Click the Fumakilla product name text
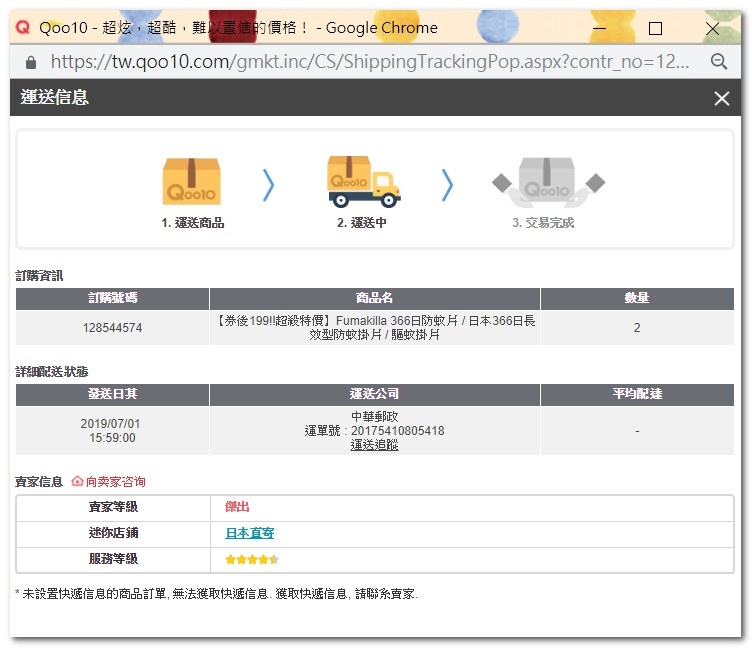The height and width of the screenshot is (648, 752). 375,328
